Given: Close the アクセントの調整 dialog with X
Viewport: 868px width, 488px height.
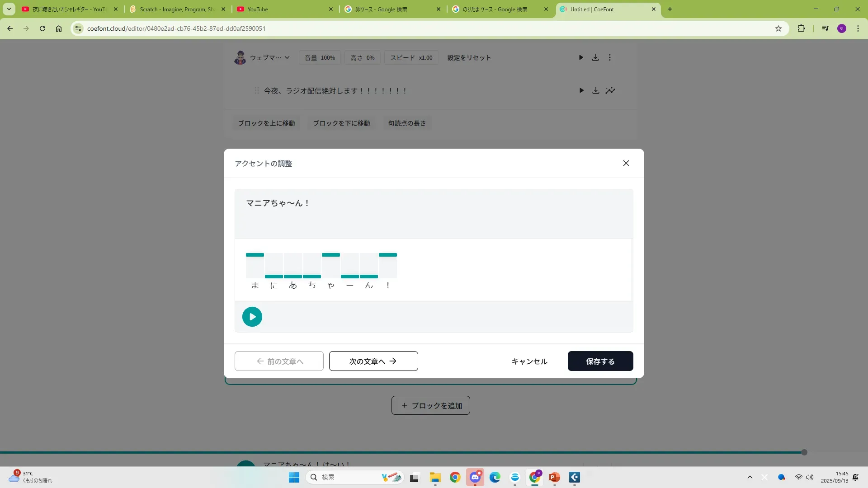Looking at the screenshot, I should tap(626, 163).
